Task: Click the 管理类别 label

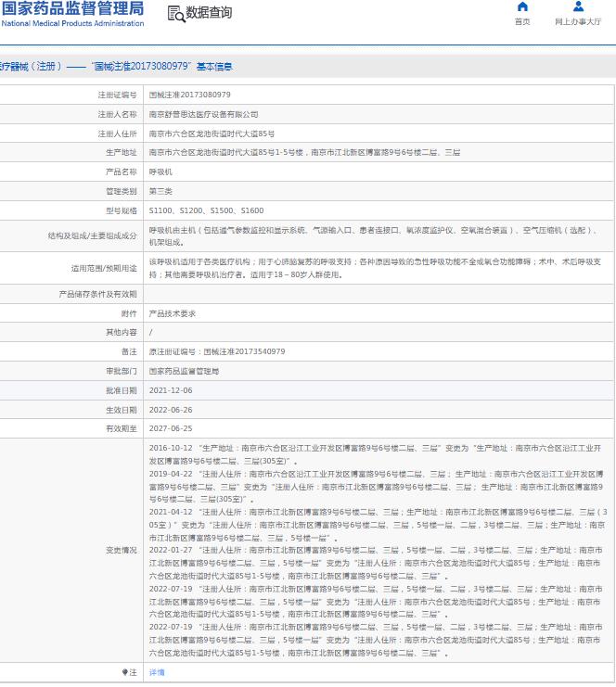Action: 121,191
